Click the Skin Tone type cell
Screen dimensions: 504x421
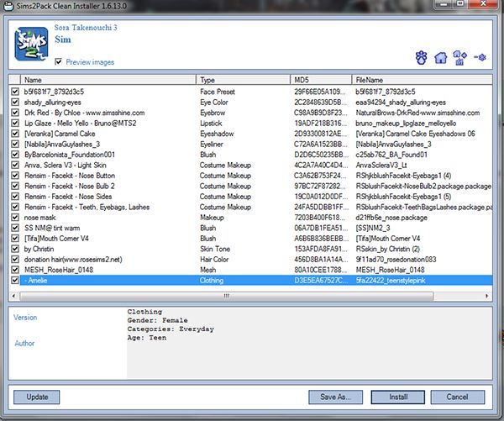[215, 249]
